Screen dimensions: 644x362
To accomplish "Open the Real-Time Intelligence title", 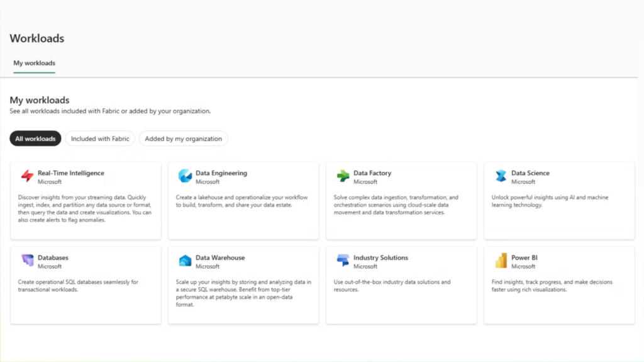I will point(70,173).
